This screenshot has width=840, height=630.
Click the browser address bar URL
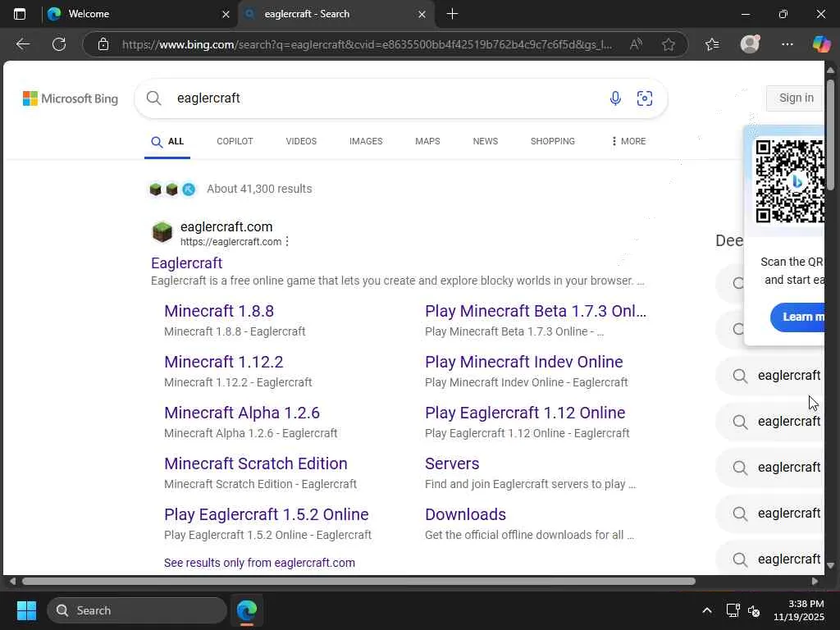click(367, 44)
